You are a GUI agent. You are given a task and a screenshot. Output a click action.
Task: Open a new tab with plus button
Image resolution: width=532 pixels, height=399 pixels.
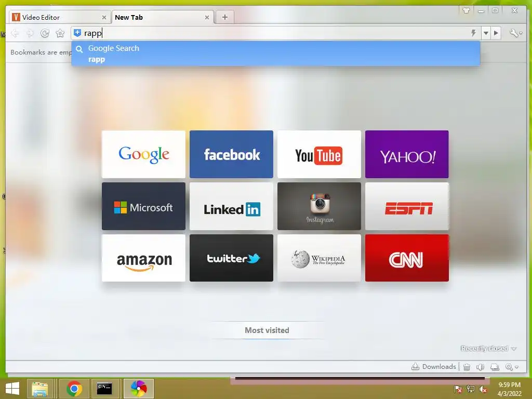click(x=224, y=17)
